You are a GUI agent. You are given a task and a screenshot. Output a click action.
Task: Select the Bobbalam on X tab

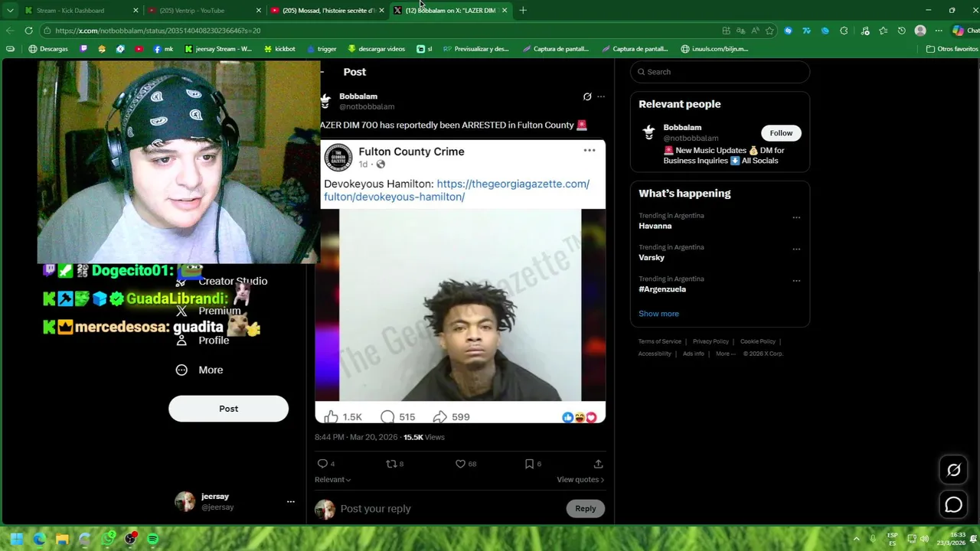[x=450, y=11]
